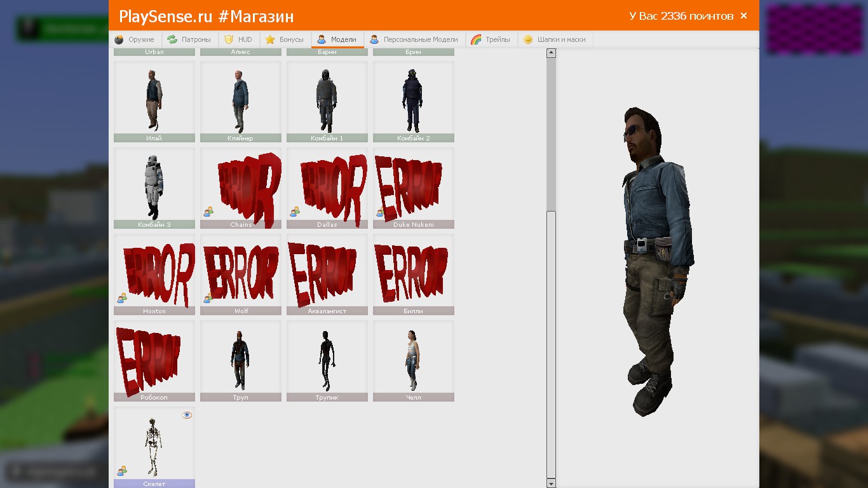The image size is (868, 488).
Task: Select the Билли model card
Action: 414,274
